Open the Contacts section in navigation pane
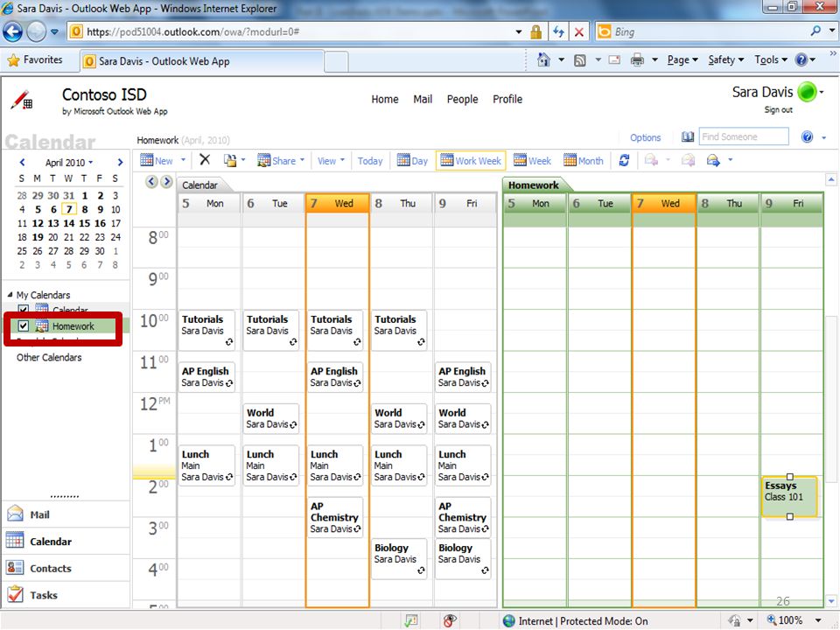This screenshot has height=630, width=840. tap(66, 569)
